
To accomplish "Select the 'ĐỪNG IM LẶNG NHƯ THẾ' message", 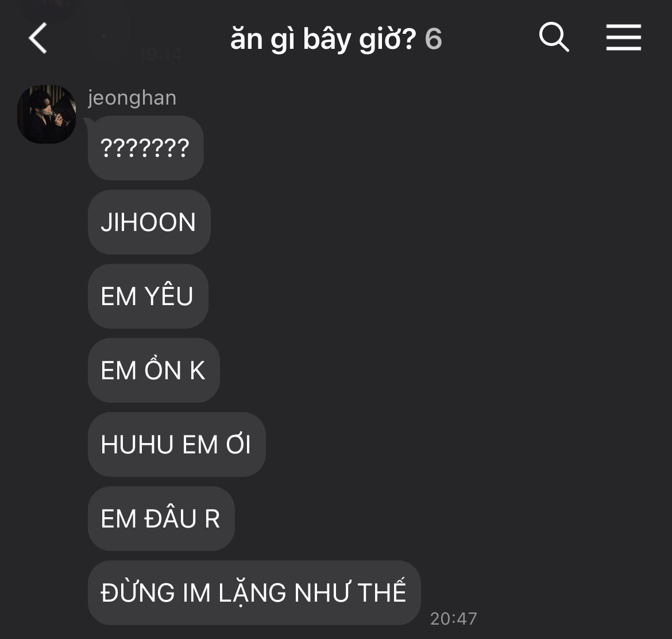I will click(x=254, y=592).
